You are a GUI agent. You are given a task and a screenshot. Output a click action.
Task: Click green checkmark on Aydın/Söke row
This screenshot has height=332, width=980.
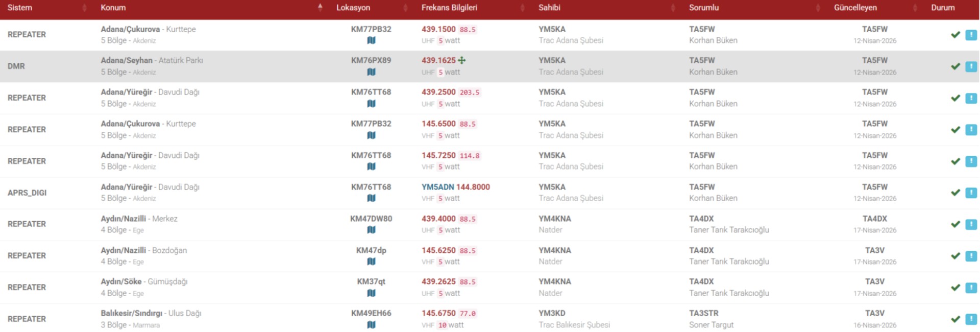tap(955, 288)
